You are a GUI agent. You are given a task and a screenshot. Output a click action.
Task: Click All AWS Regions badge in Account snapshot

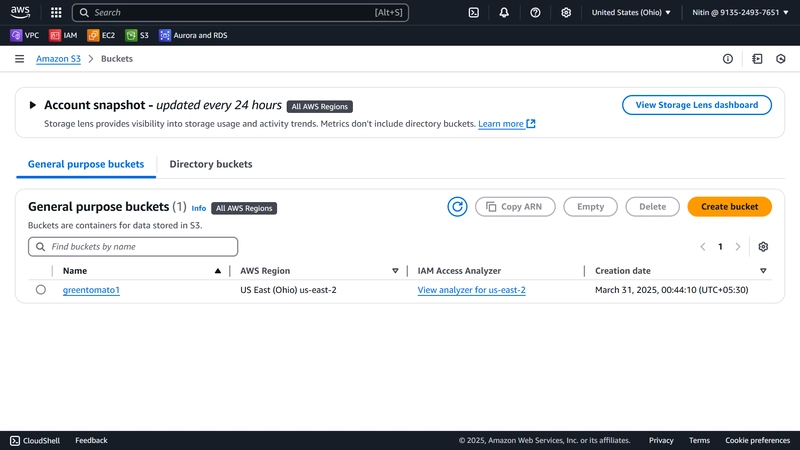319,107
